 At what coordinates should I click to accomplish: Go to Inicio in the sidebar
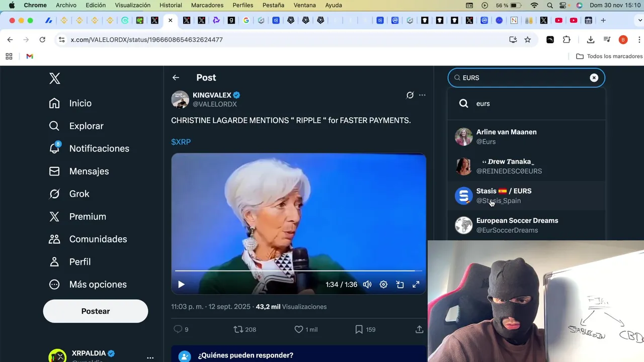pos(70,103)
